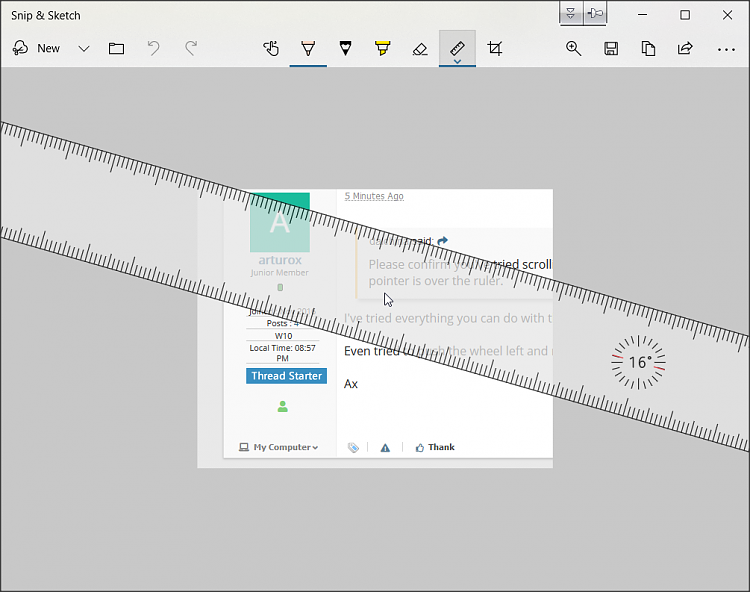The image size is (750, 592).
Task: Select the yellow Highlighter tool
Action: point(383,48)
